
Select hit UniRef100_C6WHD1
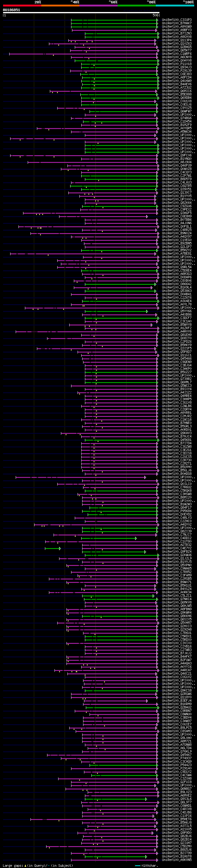tap(176, 806)
